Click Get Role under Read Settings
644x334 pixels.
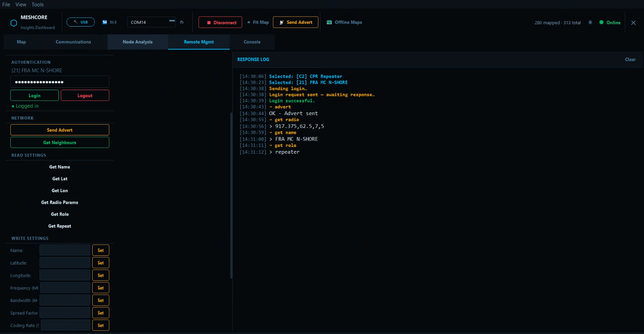(60, 214)
